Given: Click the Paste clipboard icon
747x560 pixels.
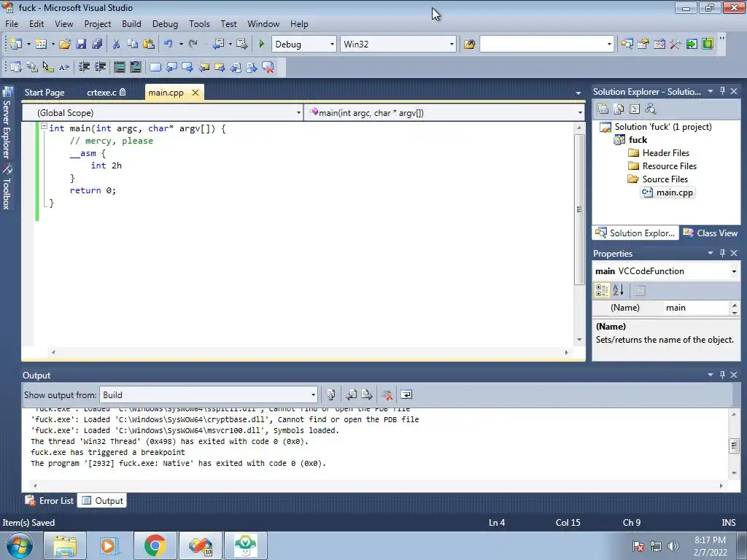Looking at the screenshot, I should [x=149, y=44].
